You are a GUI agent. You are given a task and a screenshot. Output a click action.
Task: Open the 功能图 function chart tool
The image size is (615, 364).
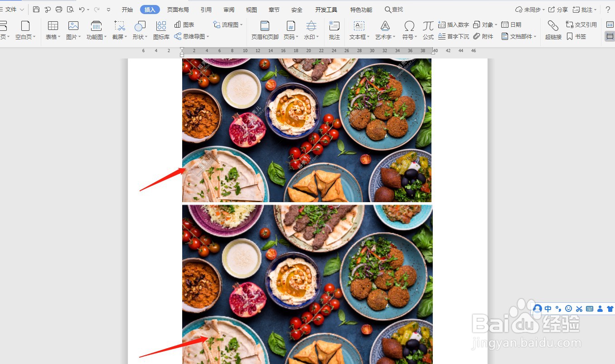coord(97,30)
